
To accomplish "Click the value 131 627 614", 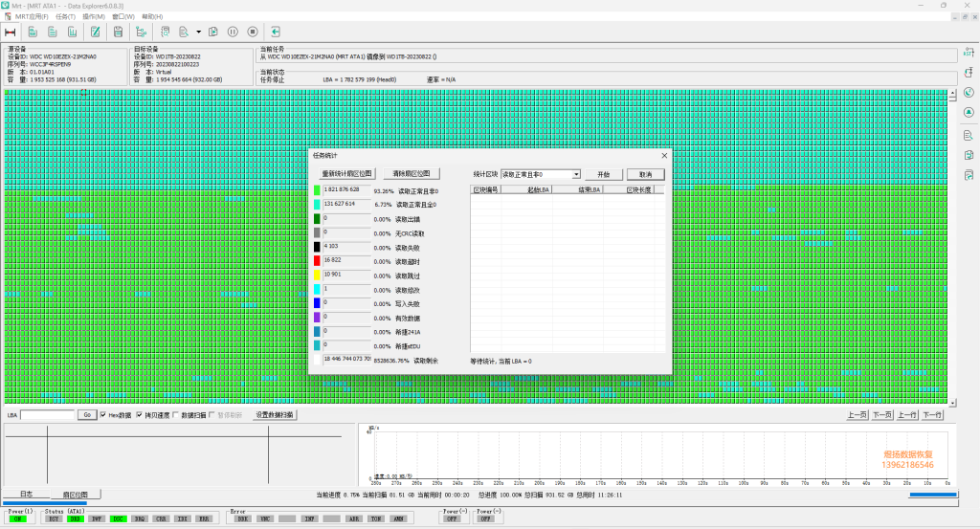I will (x=340, y=204).
